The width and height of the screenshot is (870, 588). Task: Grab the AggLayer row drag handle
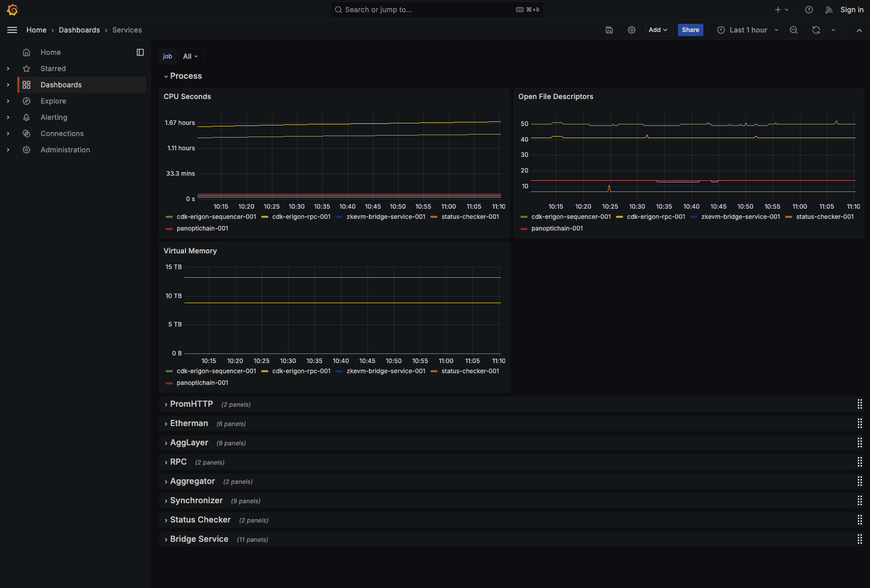[860, 443]
